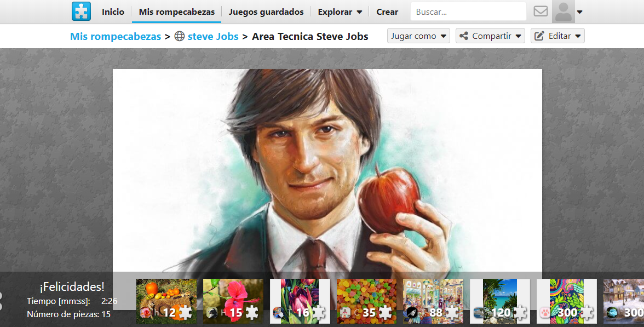Click the creator avatar on the pumpkin thumbnail

tap(145, 313)
